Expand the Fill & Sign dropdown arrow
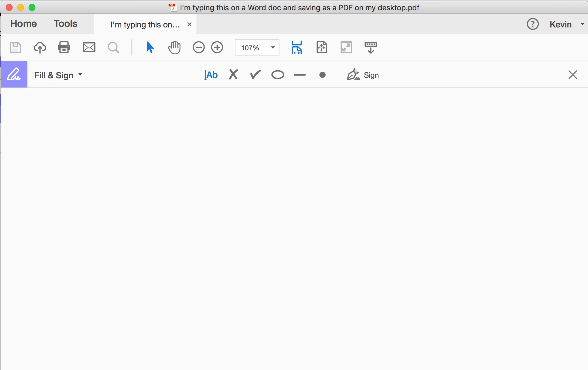This screenshot has height=370, width=588. (80, 75)
